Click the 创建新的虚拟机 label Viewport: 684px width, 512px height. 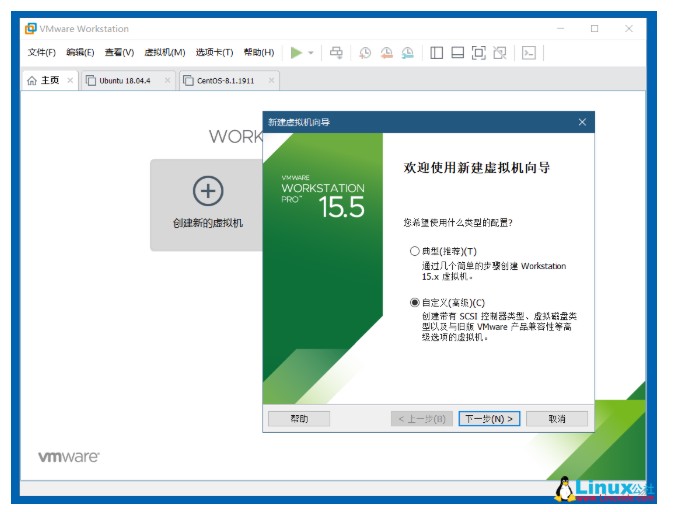208,223
